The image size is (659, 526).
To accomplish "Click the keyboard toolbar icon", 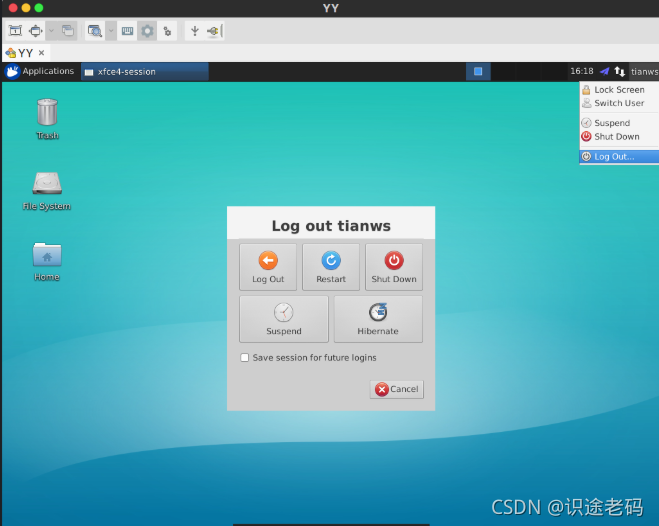I will pos(127,31).
